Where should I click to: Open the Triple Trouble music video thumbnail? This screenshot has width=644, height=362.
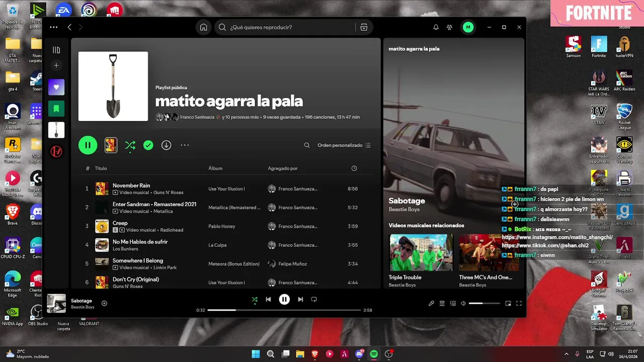(x=421, y=252)
